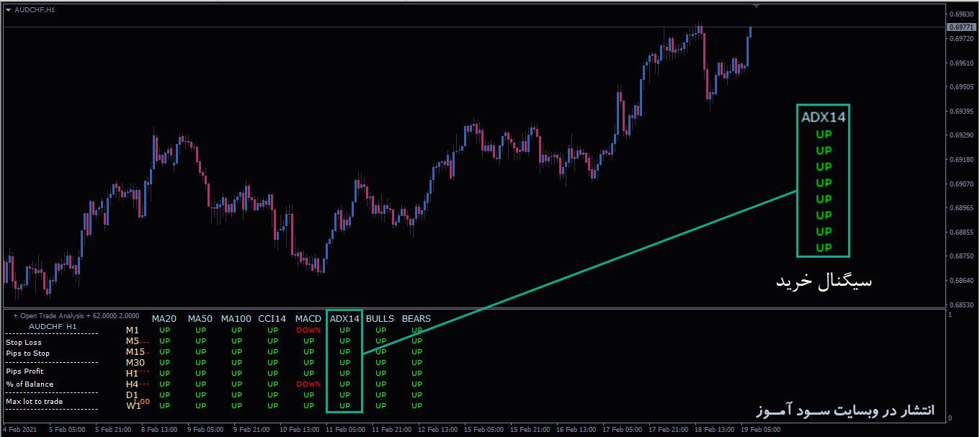Image resolution: width=980 pixels, height=437 pixels.
Task: Click the 0.69070 price scale level
Action: [x=962, y=184]
